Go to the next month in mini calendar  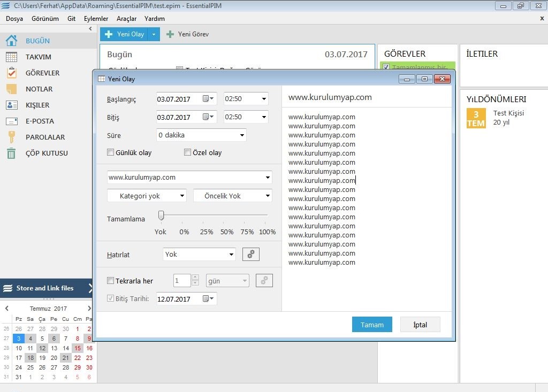[89, 308]
